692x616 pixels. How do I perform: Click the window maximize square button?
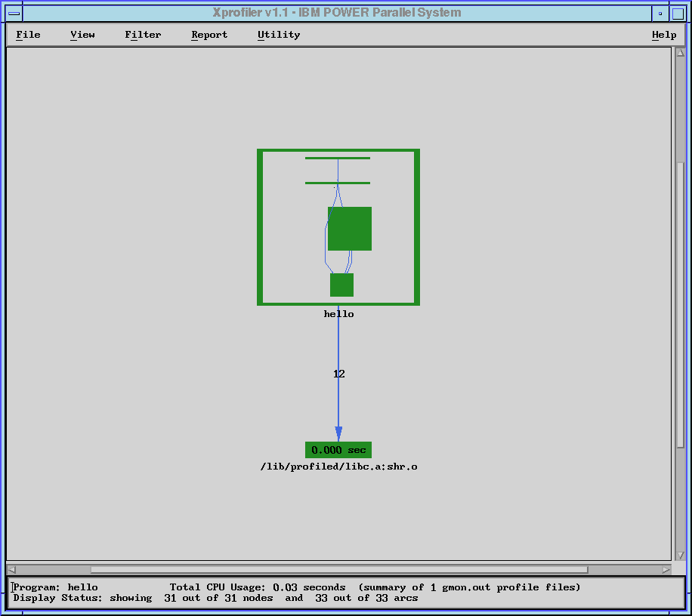tap(678, 14)
